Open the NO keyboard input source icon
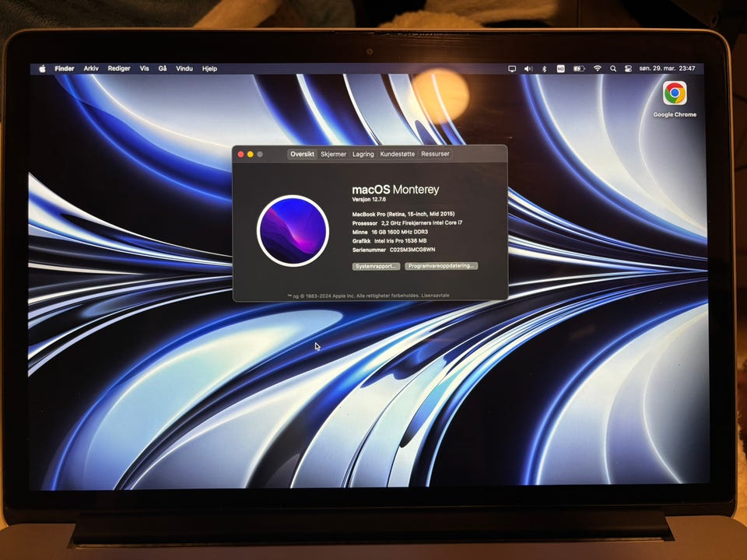 (x=561, y=68)
